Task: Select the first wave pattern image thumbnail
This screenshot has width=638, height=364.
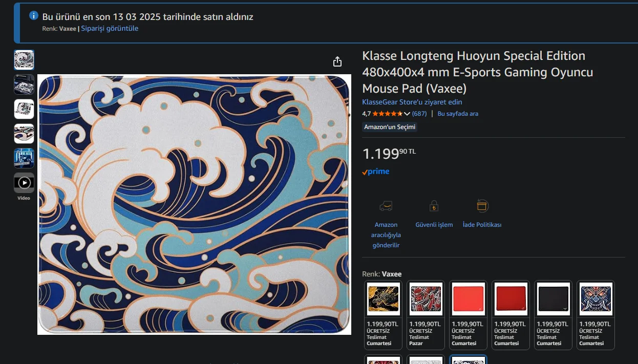Action: pyautogui.click(x=24, y=60)
